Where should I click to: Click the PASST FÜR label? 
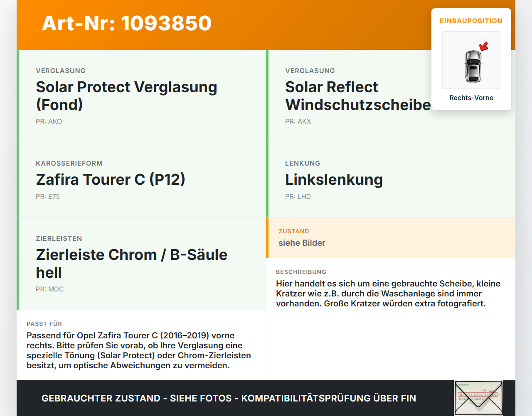[x=44, y=324]
